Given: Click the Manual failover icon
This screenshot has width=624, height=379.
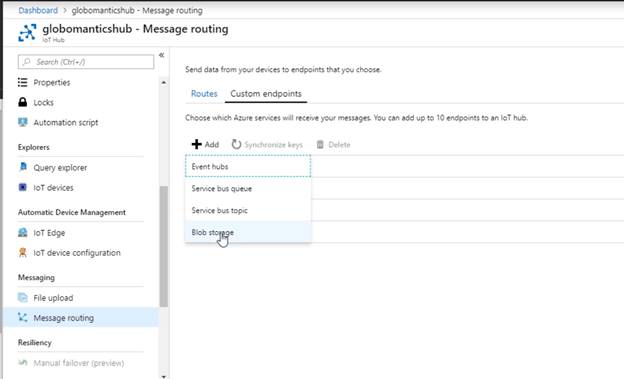Looking at the screenshot, I should [23, 362].
